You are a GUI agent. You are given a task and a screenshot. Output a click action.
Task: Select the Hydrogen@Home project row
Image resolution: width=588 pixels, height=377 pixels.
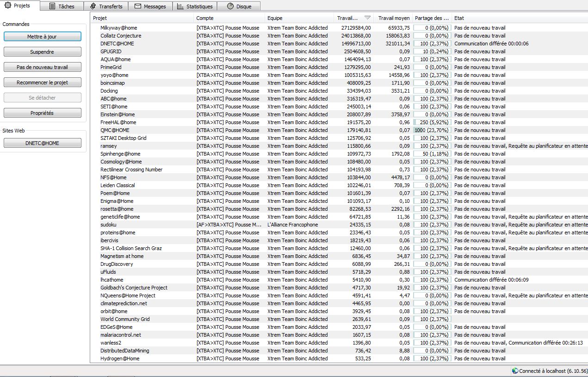pos(339,358)
